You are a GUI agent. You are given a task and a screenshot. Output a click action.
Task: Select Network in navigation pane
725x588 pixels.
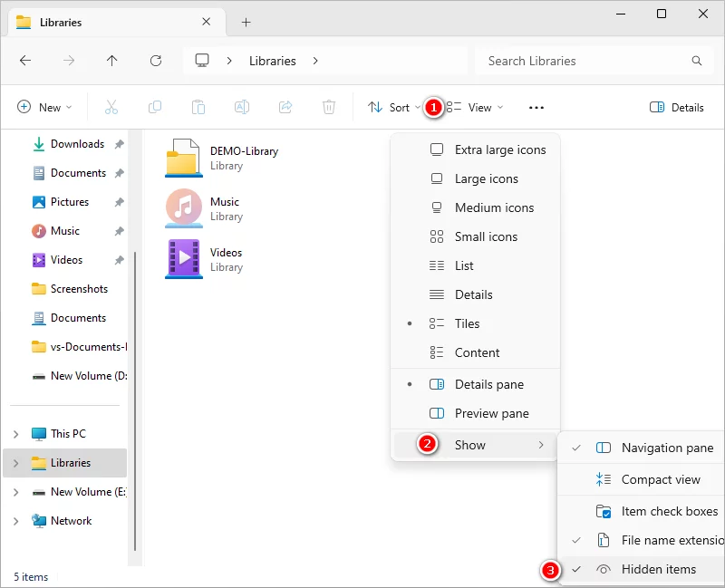click(x=72, y=521)
